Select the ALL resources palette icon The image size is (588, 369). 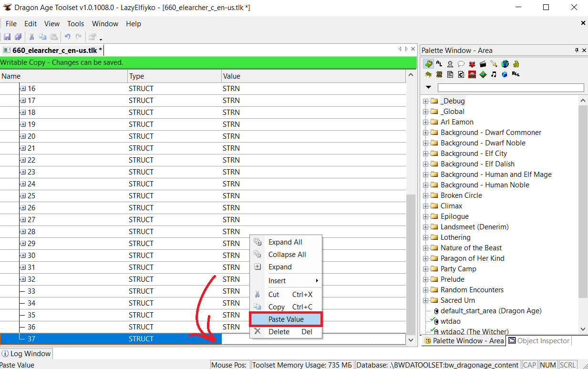click(516, 74)
